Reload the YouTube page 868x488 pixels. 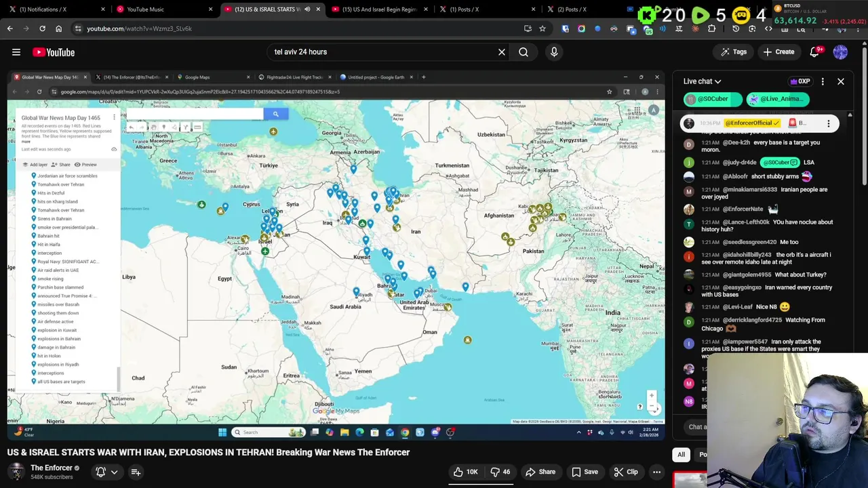click(42, 28)
